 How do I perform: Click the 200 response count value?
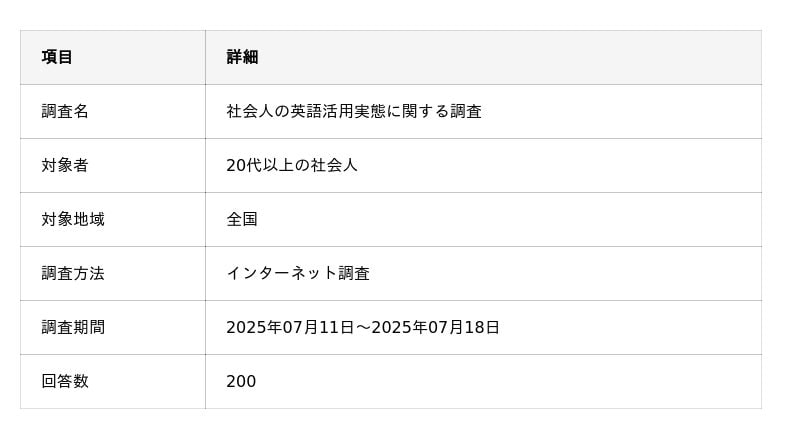(241, 381)
